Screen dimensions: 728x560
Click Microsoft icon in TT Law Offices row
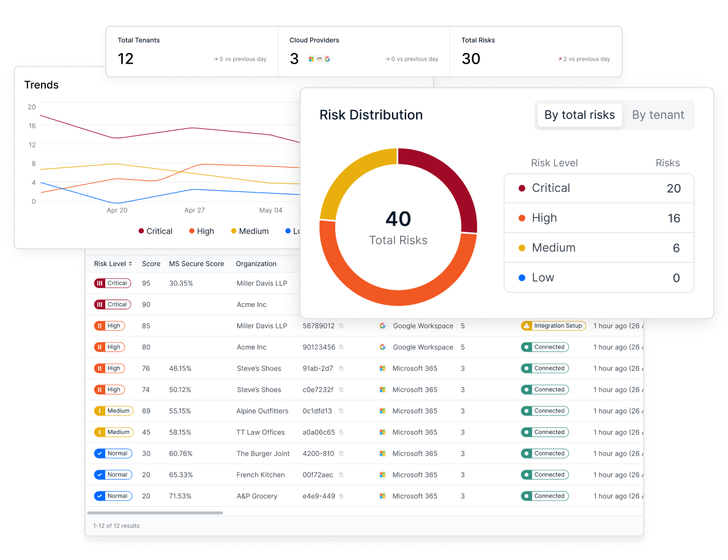[382, 432]
